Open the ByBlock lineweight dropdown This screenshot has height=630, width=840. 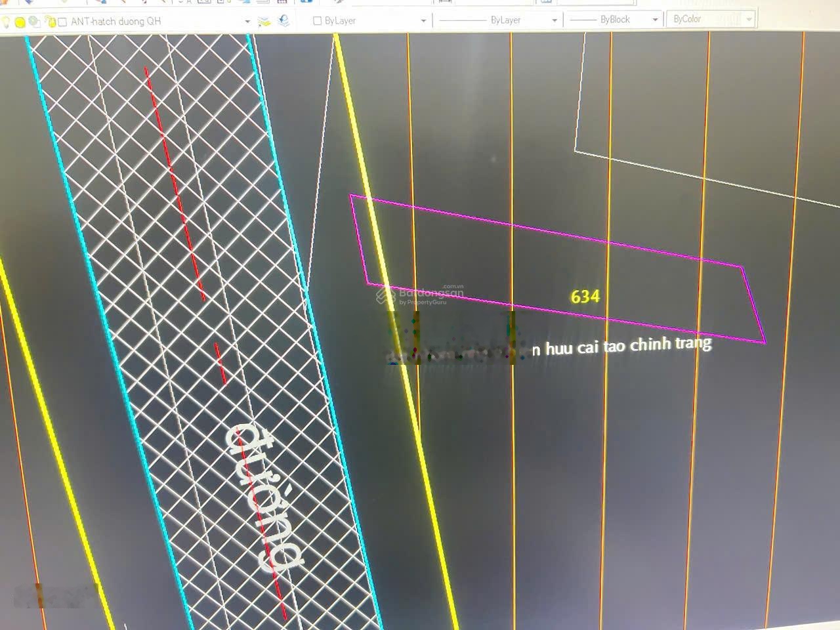point(654,20)
